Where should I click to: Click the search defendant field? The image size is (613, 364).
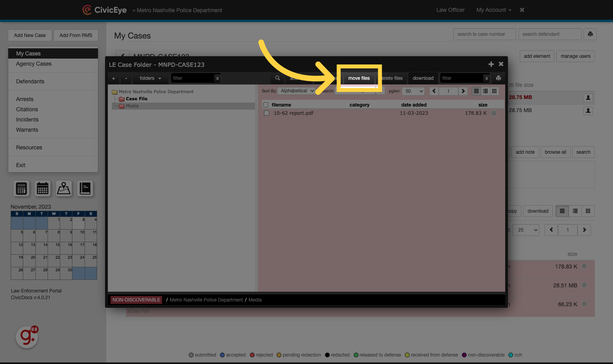(550, 34)
